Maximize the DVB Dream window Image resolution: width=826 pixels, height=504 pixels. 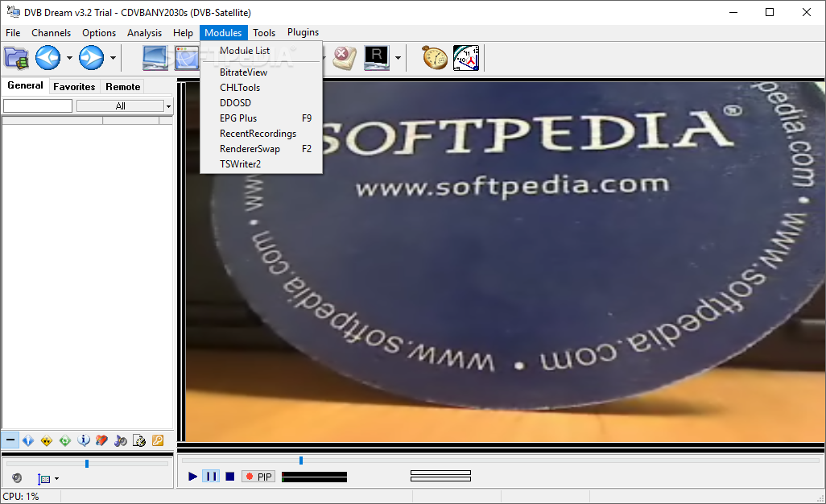coord(770,12)
